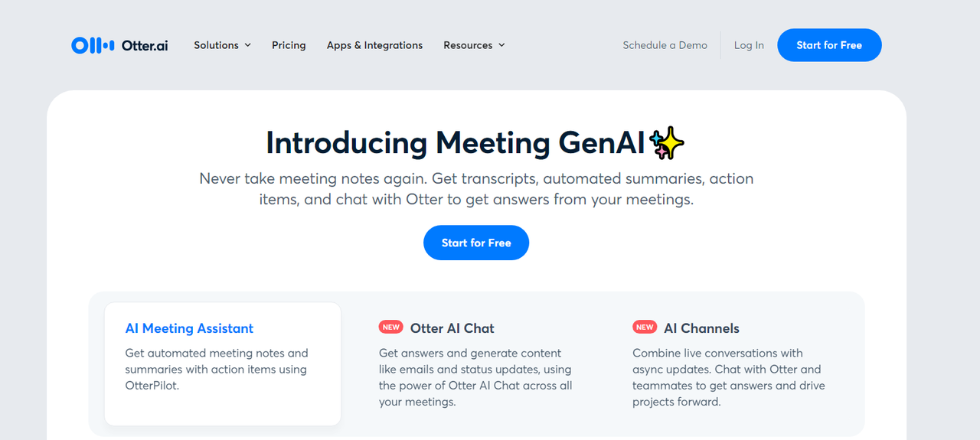980x440 pixels.
Task: Expand the Solutions dropdown chevron
Action: (248, 46)
